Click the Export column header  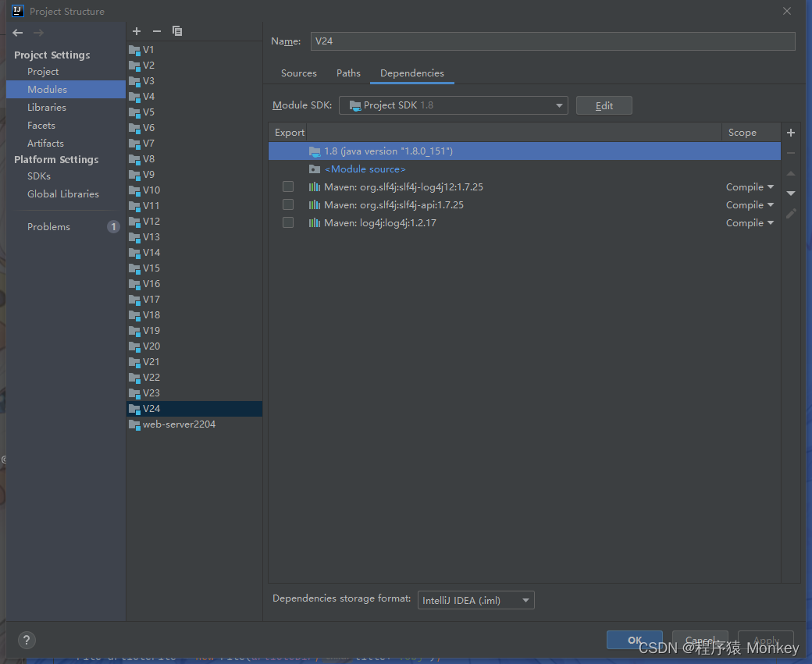tap(289, 133)
